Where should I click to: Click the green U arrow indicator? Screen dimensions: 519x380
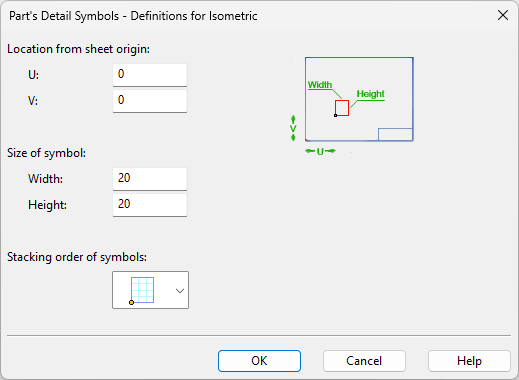(320, 152)
